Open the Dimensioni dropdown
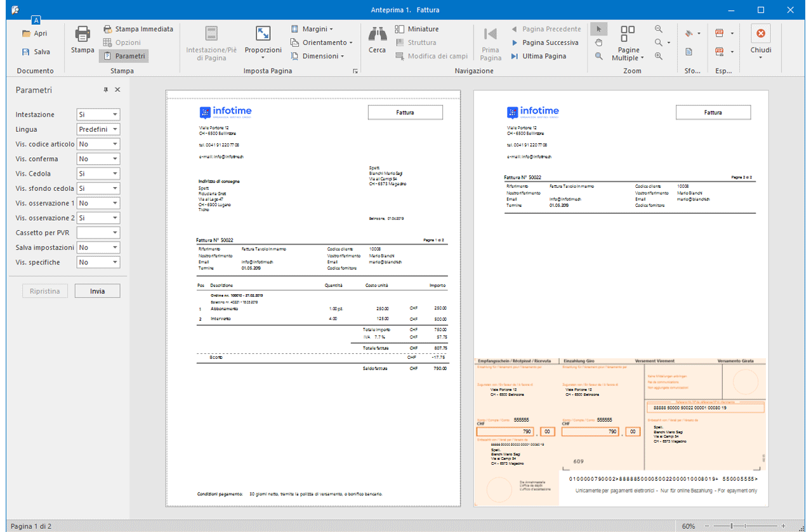The image size is (811, 532). point(317,56)
